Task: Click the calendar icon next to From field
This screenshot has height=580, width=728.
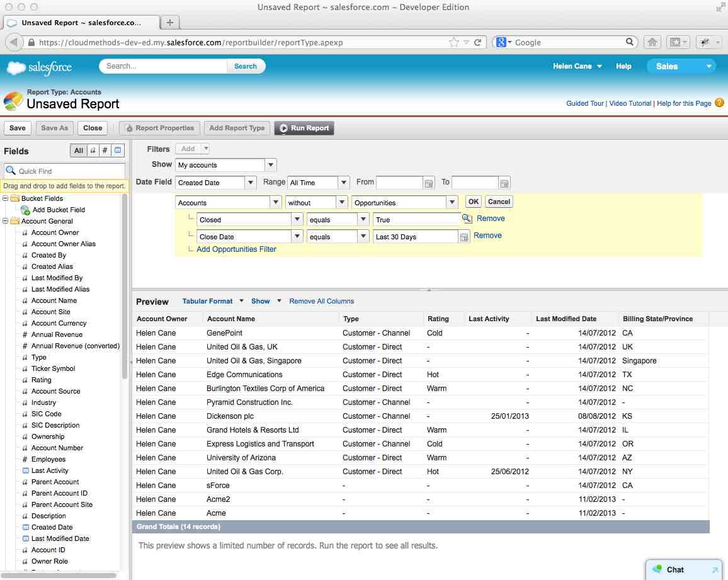Action: [x=429, y=182]
